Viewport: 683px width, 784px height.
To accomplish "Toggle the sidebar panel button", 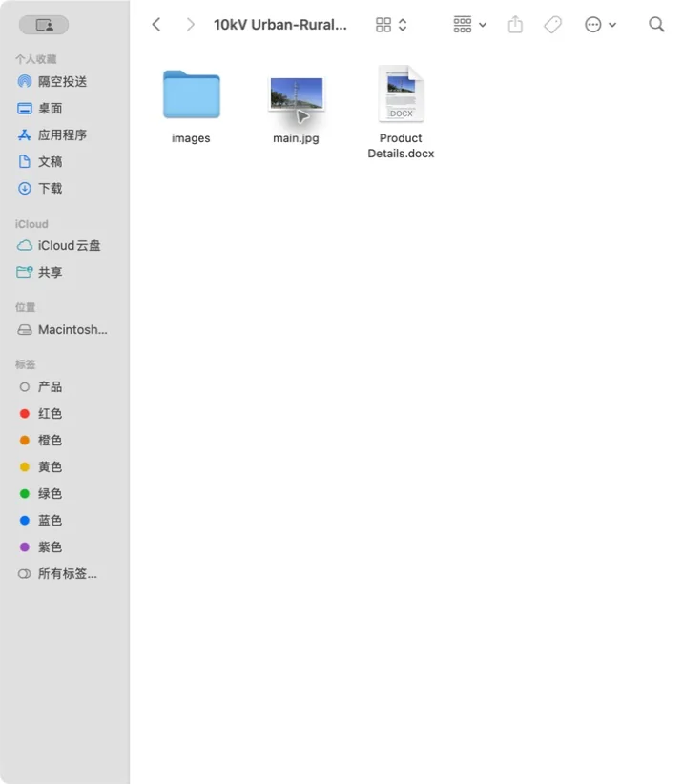I will click(x=44, y=25).
